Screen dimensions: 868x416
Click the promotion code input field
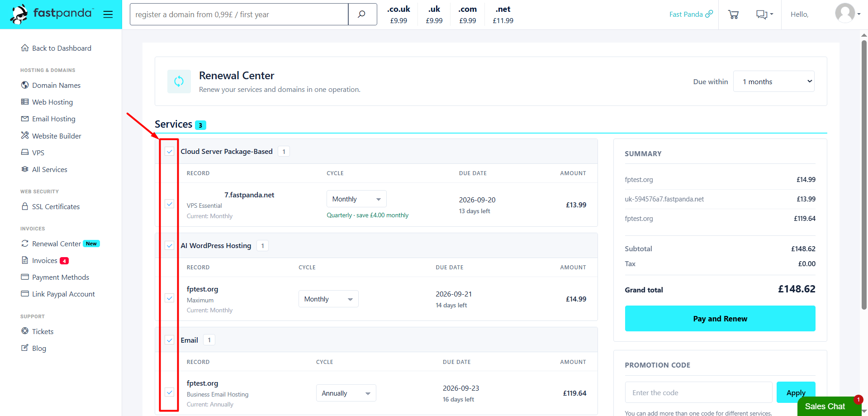pyautogui.click(x=698, y=392)
